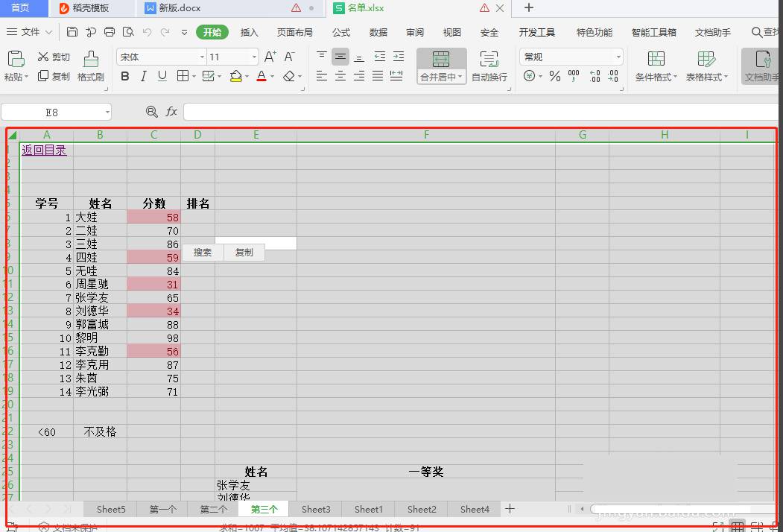Viewport: 783px width, 532px height.
Task: Toggle italic formatting
Action: coord(143,76)
